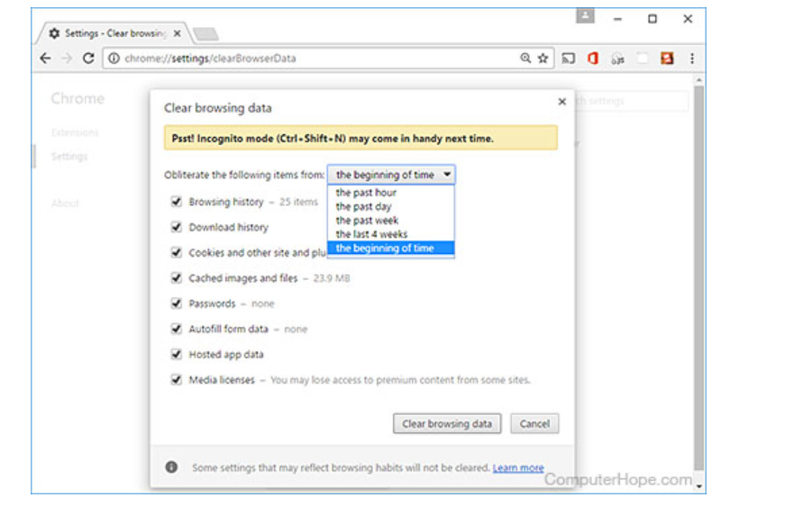The image size is (812, 507).
Task: Click the Learn more link
Action: click(x=518, y=468)
